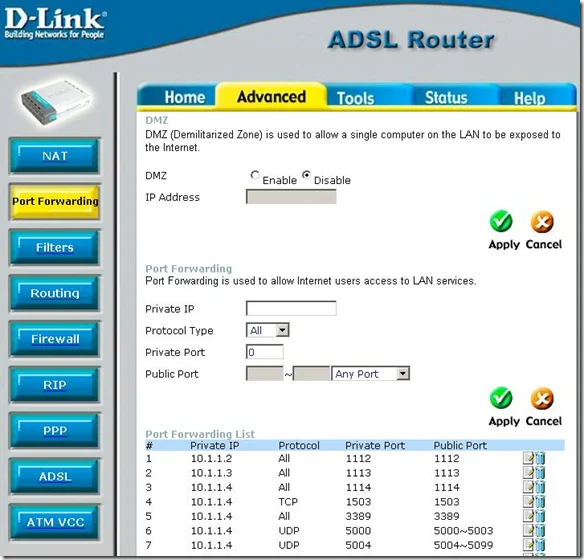This screenshot has height=560, width=584.
Task: Edit port forwarding rule 1 for 10.1.1.2
Action: 529,458
